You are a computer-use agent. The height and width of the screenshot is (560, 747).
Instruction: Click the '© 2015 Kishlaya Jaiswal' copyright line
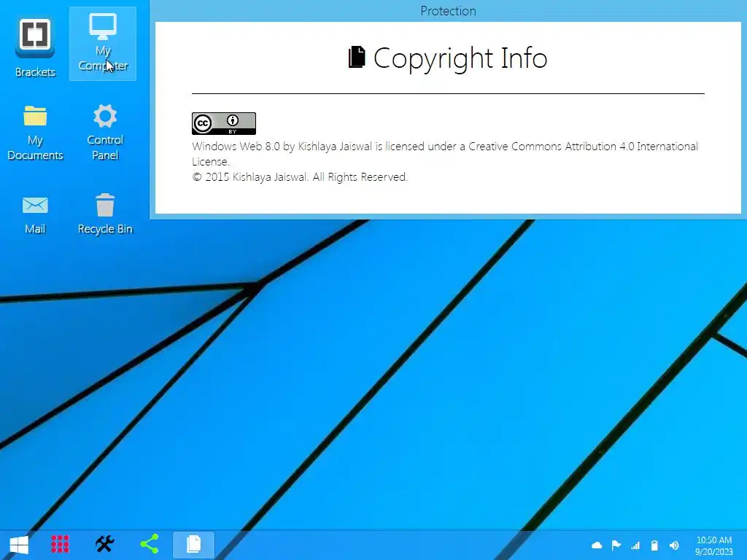pyautogui.click(x=300, y=177)
